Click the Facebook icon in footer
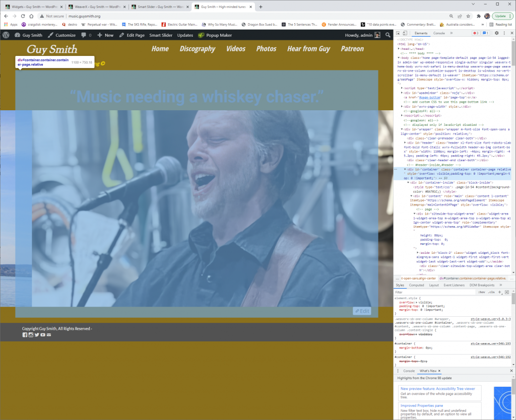The image size is (516, 420). click(x=25, y=335)
